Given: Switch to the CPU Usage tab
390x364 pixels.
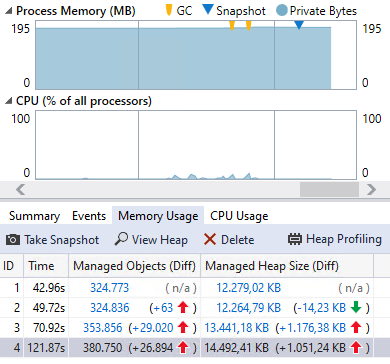Looking at the screenshot, I should click(239, 216).
